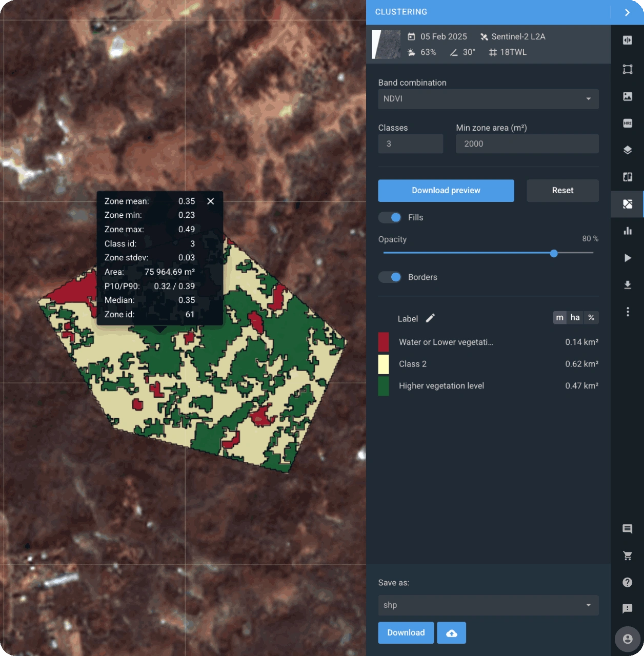Viewport: 644px width, 656px height.
Task: Open the NDVI band combination dropdown
Action: 488,99
